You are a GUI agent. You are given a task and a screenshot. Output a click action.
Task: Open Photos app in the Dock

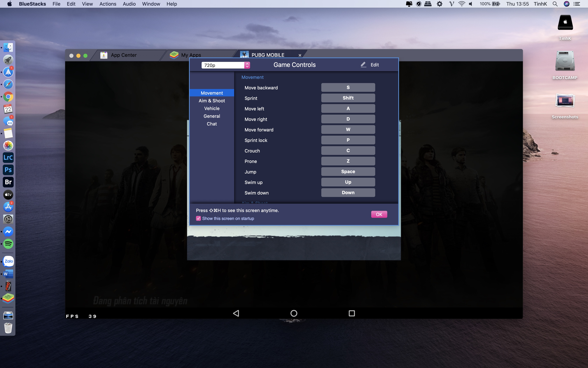(8, 146)
